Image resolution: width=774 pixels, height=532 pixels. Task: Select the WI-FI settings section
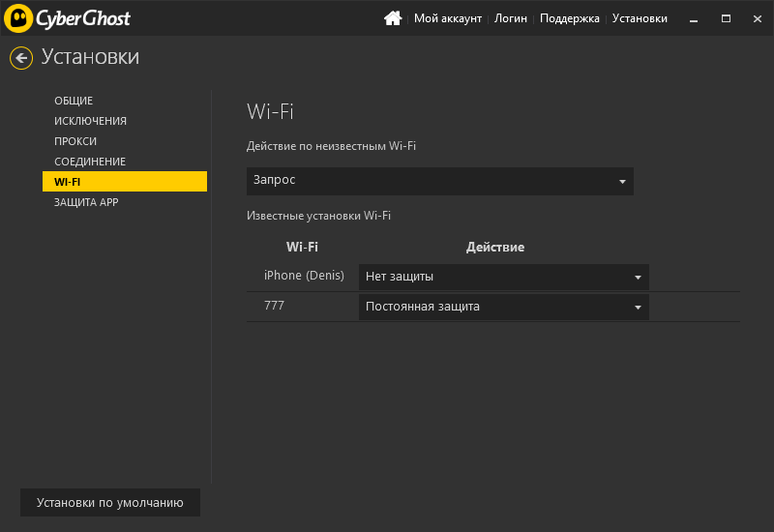[125, 182]
